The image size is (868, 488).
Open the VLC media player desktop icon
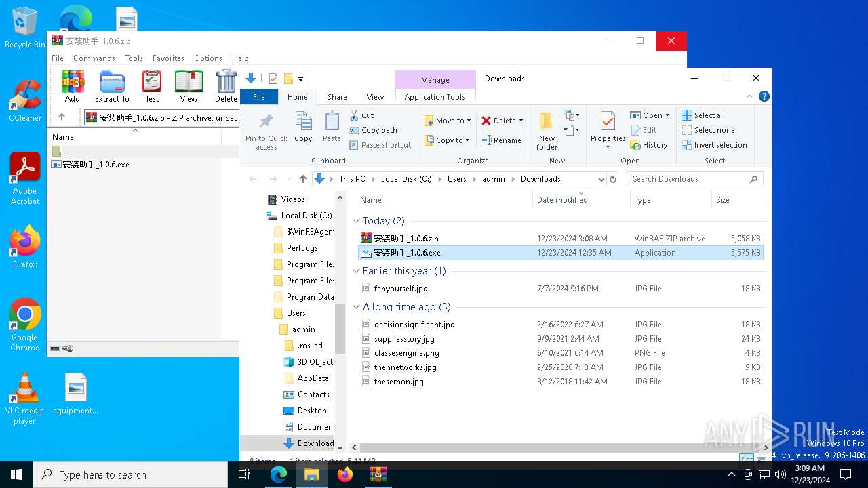coord(24,399)
